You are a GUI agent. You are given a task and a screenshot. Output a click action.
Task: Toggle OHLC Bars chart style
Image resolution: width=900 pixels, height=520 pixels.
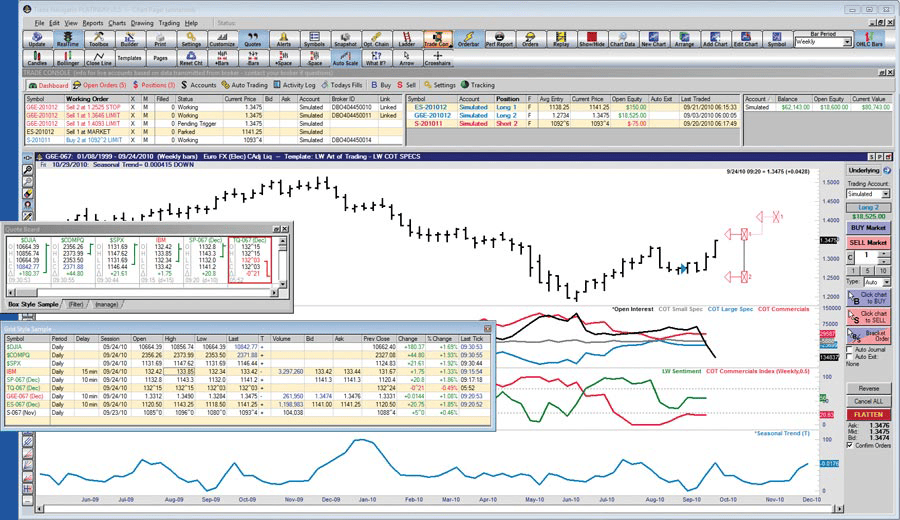click(869, 39)
